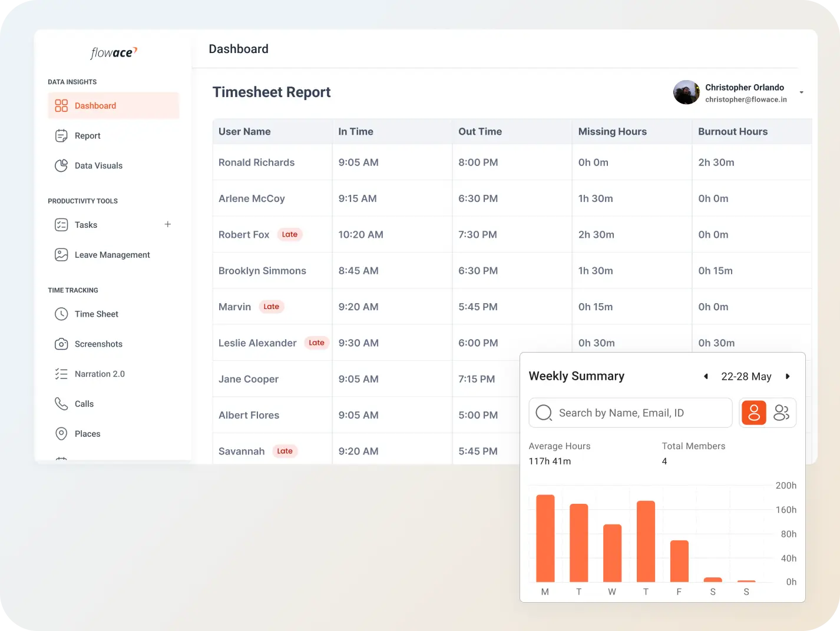This screenshot has height=631, width=840.
Task: Open Robert Fox's timesheet entry
Action: tap(244, 235)
